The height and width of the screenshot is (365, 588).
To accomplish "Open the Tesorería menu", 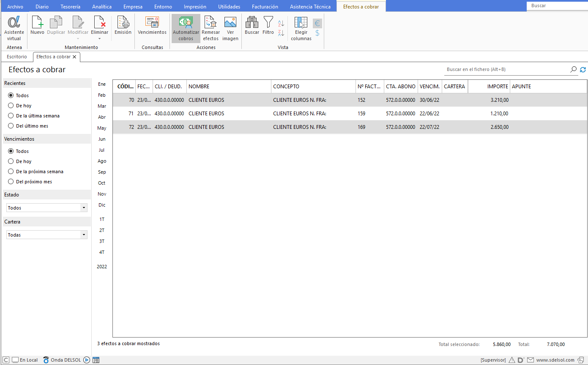I will 70,7.
